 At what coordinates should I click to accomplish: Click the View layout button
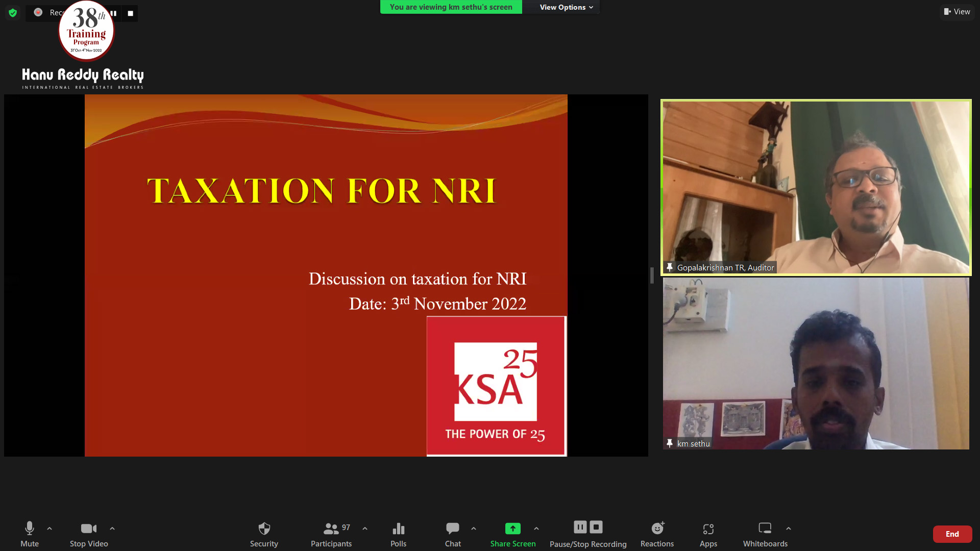(957, 12)
